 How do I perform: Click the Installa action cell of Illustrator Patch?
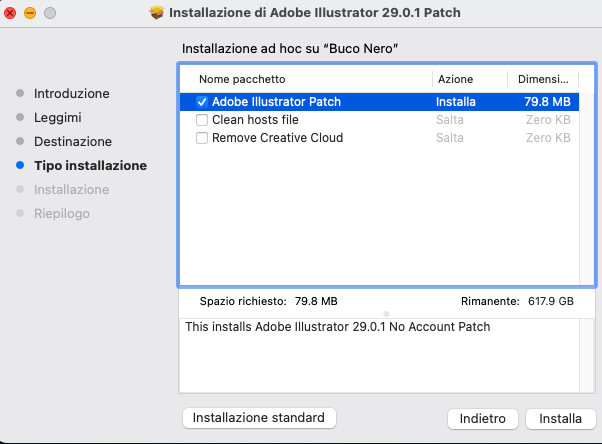coord(456,102)
